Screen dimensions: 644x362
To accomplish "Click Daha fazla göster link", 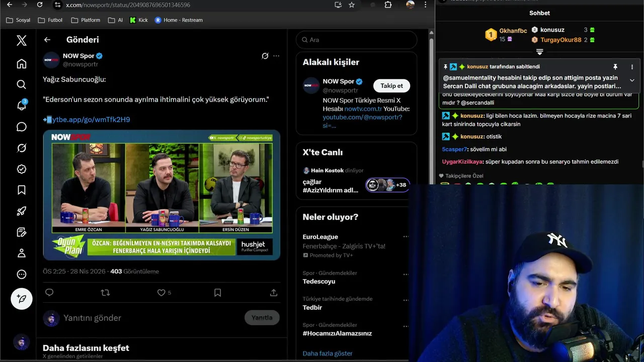I will pos(328,353).
